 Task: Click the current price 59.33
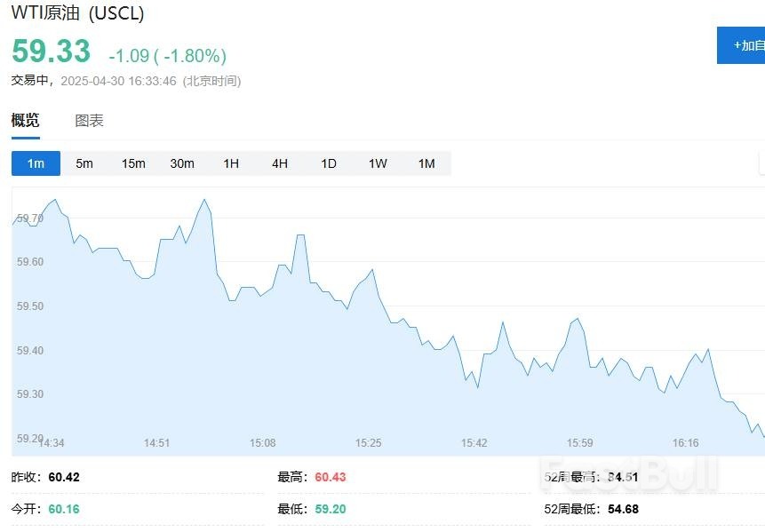coord(51,52)
